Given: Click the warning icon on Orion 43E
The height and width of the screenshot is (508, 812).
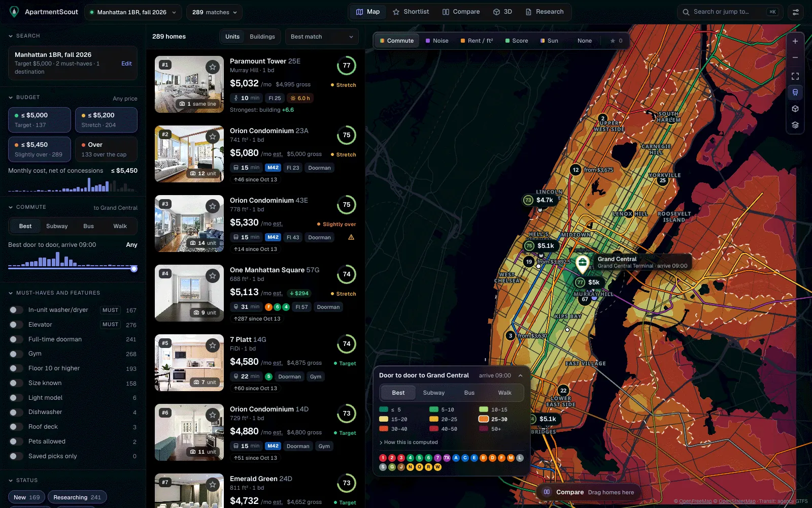Looking at the screenshot, I should coord(351,237).
